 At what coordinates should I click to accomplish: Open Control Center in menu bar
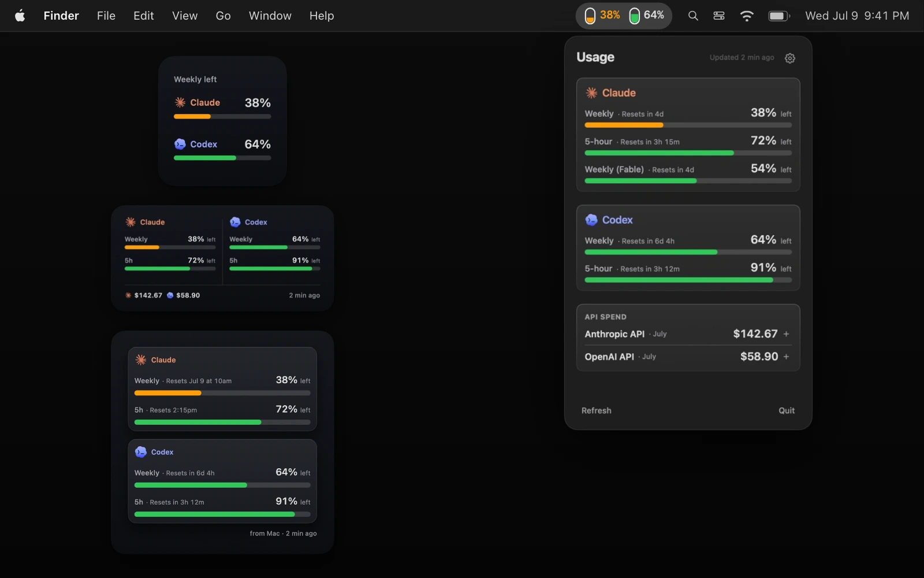(x=719, y=16)
